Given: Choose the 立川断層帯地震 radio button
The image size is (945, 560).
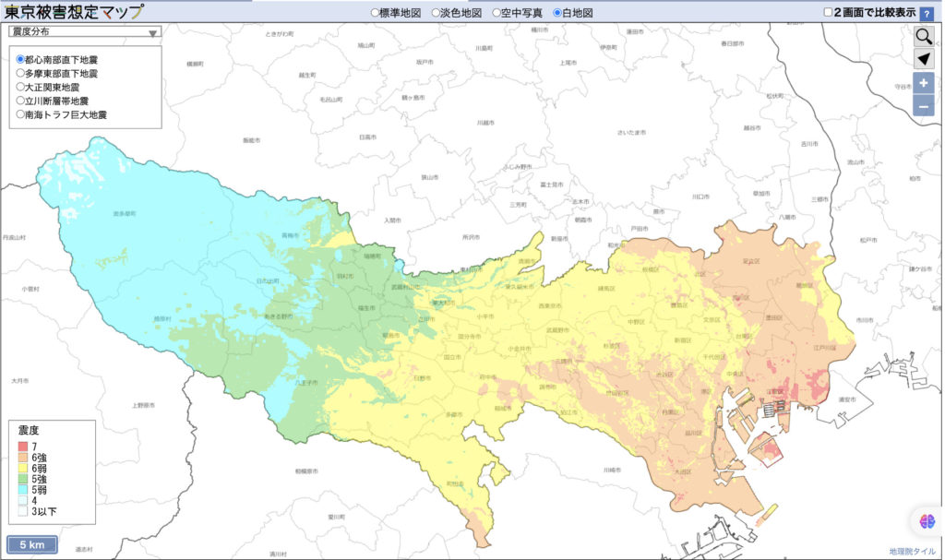Looking at the screenshot, I should coord(20,101).
